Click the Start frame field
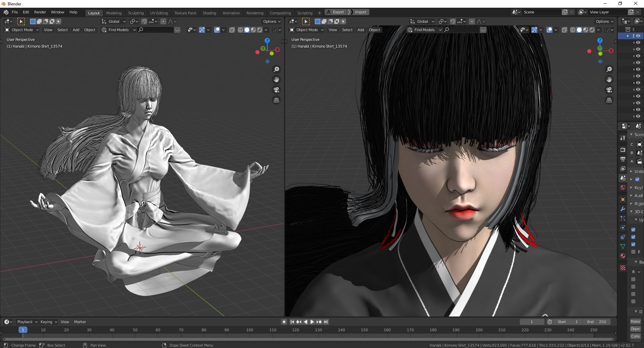Viewport: 644px width, 348px height. coord(568,322)
